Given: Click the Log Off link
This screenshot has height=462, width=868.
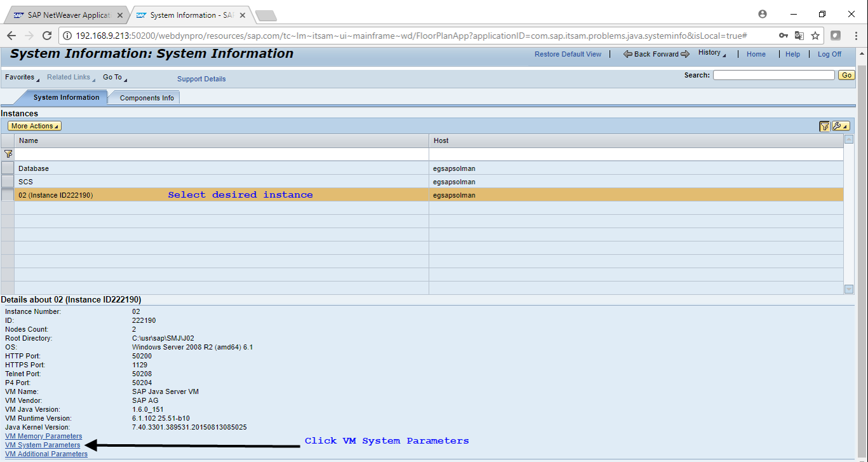Looking at the screenshot, I should coord(829,54).
